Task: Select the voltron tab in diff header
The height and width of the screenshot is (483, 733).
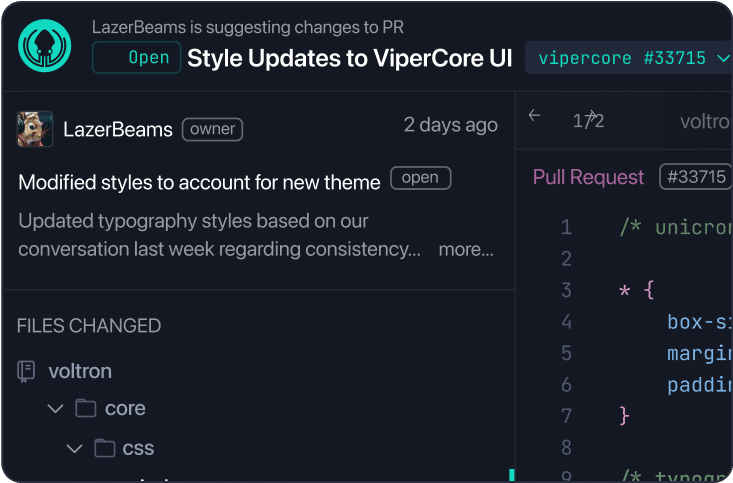Action: tap(706, 122)
